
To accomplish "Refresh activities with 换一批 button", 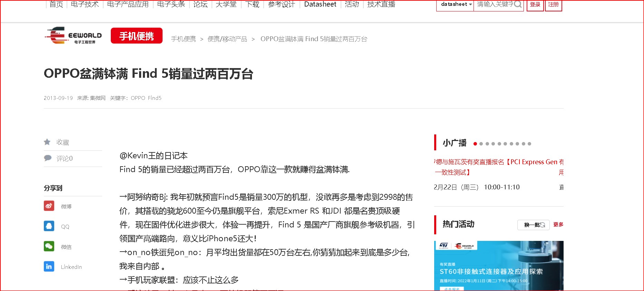I will [x=533, y=225].
